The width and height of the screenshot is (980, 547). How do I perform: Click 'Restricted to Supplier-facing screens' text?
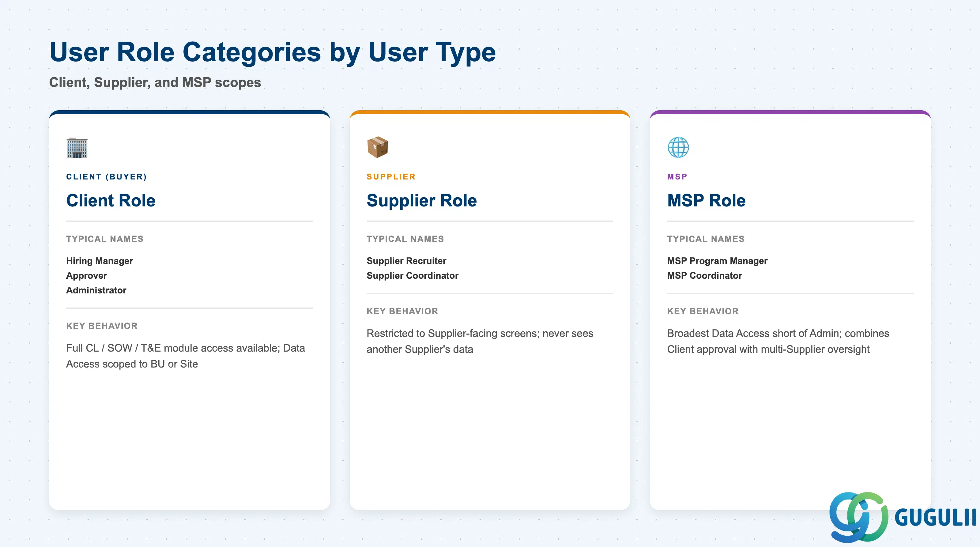tap(480, 341)
